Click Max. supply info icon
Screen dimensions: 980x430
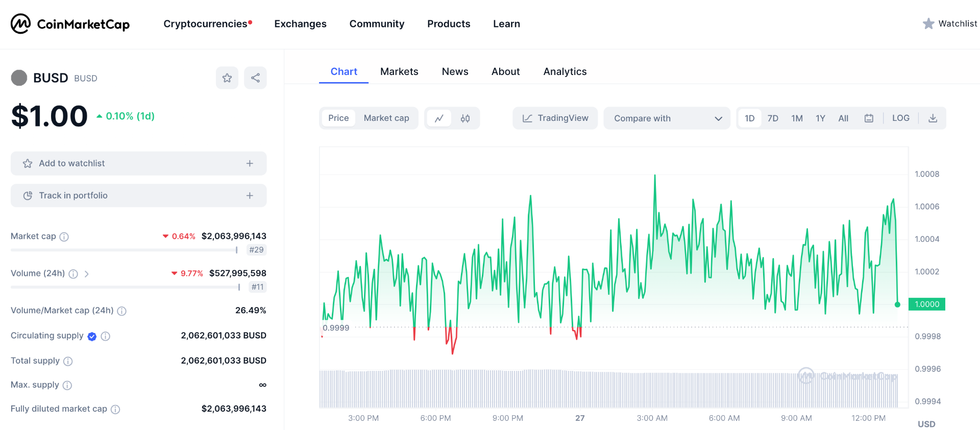(x=67, y=385)
